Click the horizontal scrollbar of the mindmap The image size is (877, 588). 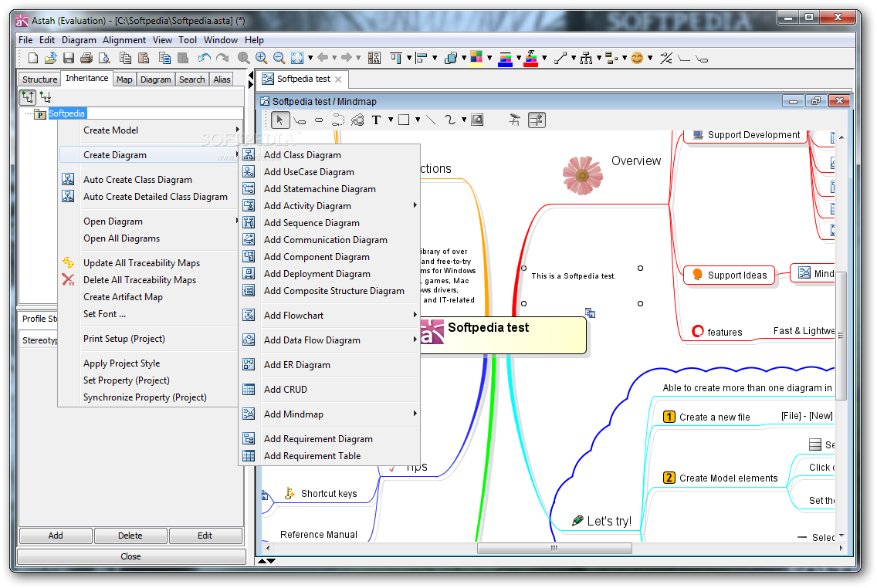tap(554, 549)
